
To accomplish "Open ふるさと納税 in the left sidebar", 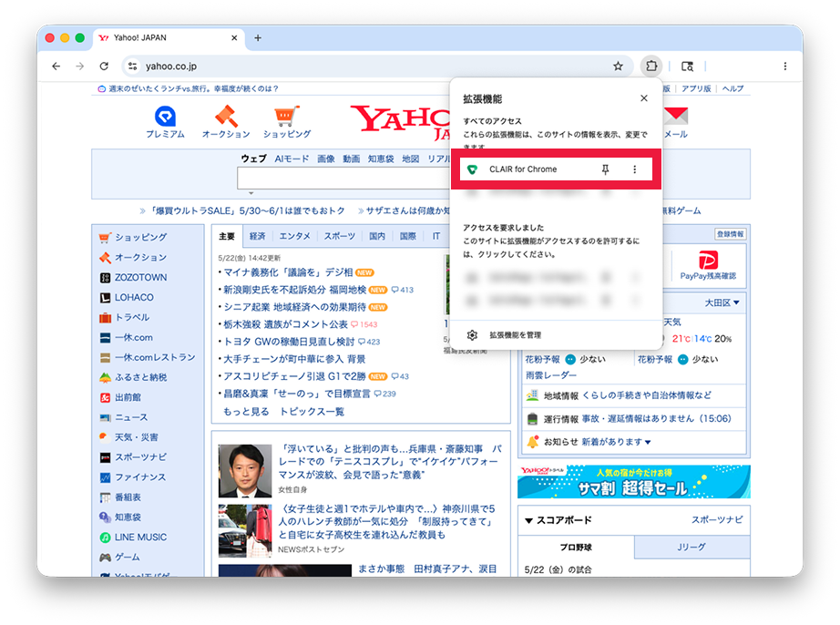I will click(x=141, y=377).
